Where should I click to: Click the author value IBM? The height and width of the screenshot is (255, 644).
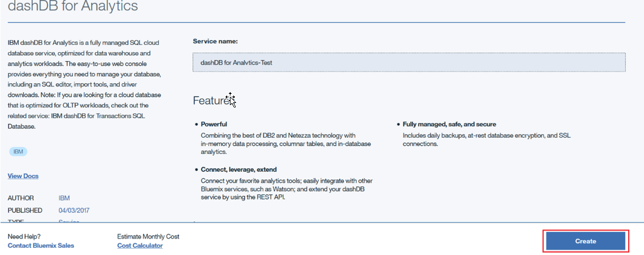click(x=64, y=198)
